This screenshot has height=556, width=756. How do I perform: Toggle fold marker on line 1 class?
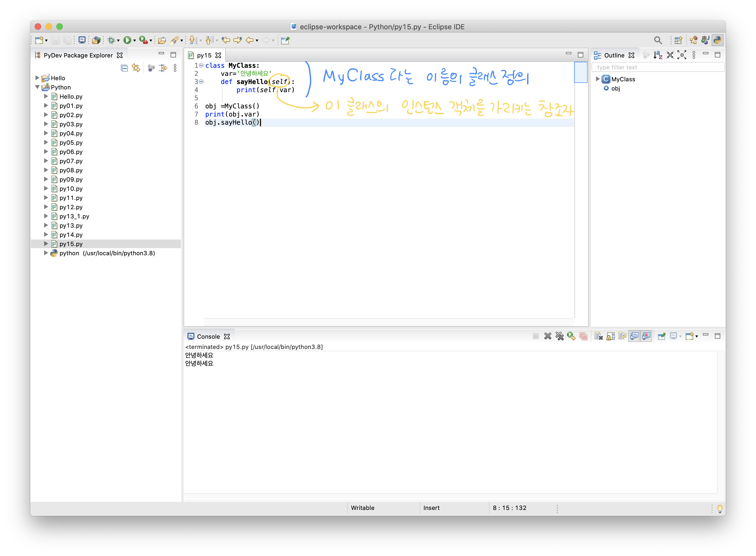[201, 65]
